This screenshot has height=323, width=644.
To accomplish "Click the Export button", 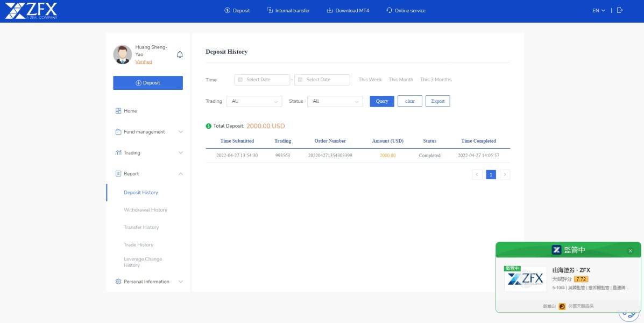I will click(x=437, y=101).
